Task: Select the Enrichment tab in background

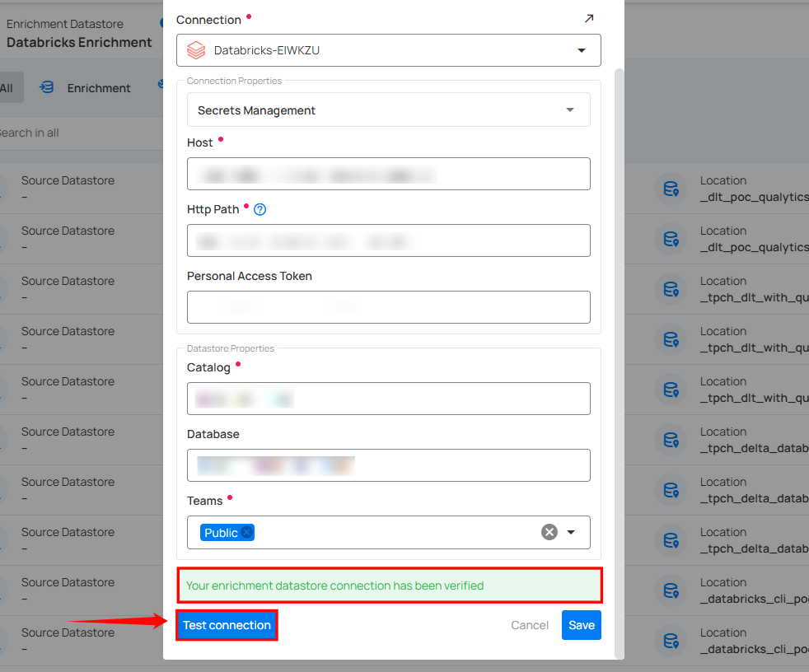Action: (x=85, y=87)
